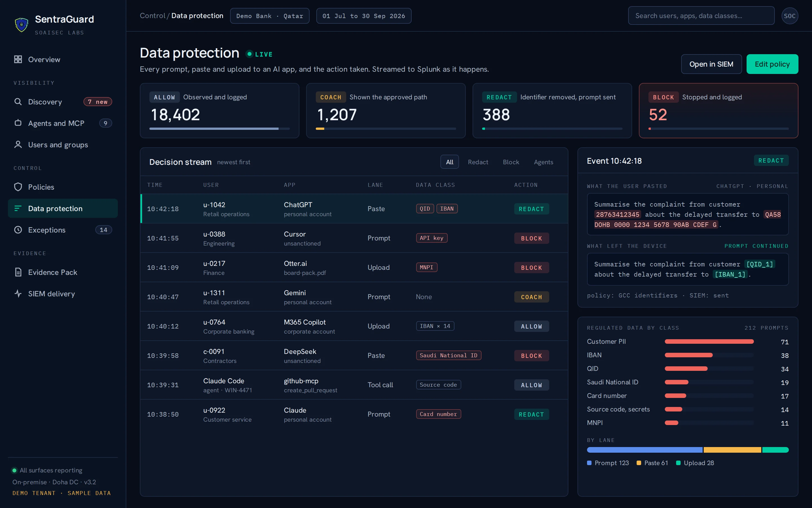Click the Customer PII bar

pyautogui.click(x=709, y=342)
